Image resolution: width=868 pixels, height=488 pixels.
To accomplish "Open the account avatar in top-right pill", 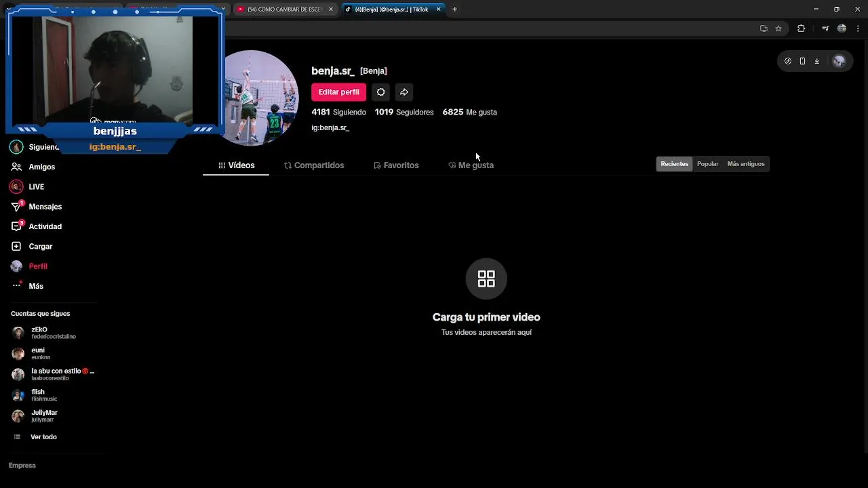I will pos(839,61).
